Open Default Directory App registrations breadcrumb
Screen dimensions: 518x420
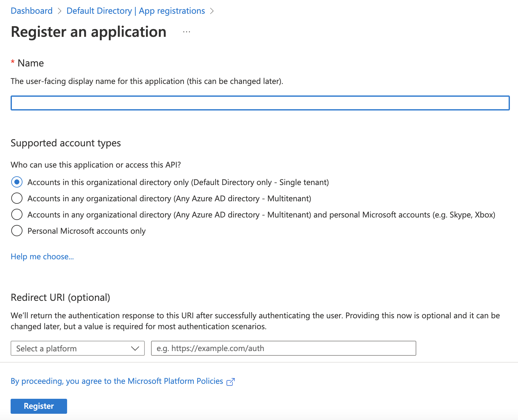point(136,11)
